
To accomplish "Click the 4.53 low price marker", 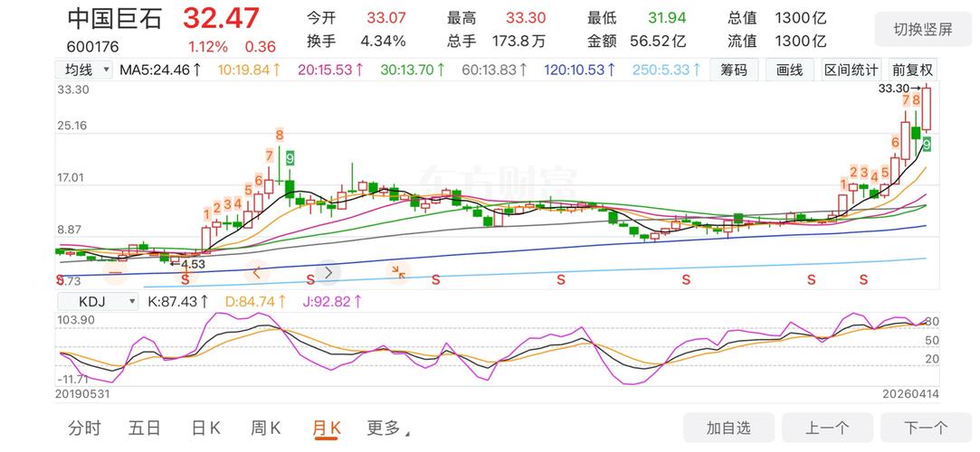I will coord(187,264).
